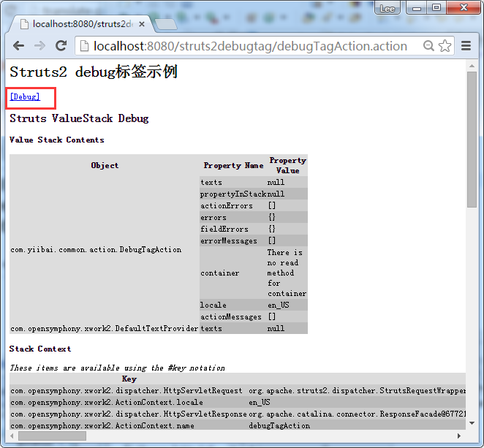
Task: Click the page info icon in address bar
Action: click(x=83, y=46)
